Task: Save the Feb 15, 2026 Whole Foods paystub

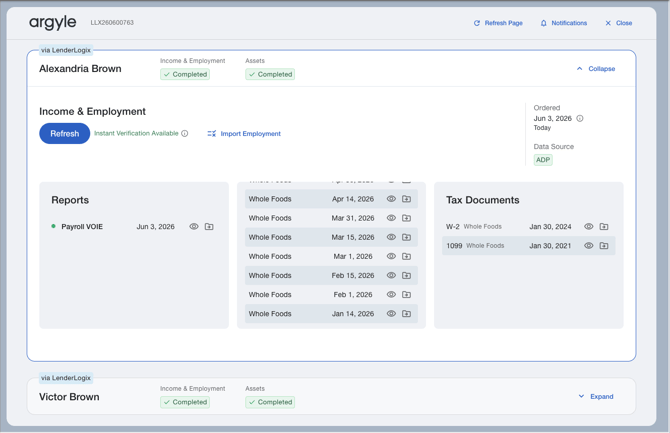Action: coord(406,275)
